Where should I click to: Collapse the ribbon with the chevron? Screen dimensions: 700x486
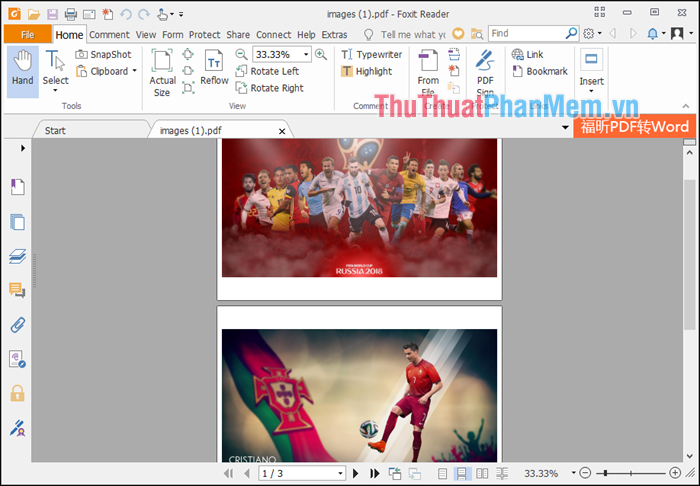click(686, 106)
